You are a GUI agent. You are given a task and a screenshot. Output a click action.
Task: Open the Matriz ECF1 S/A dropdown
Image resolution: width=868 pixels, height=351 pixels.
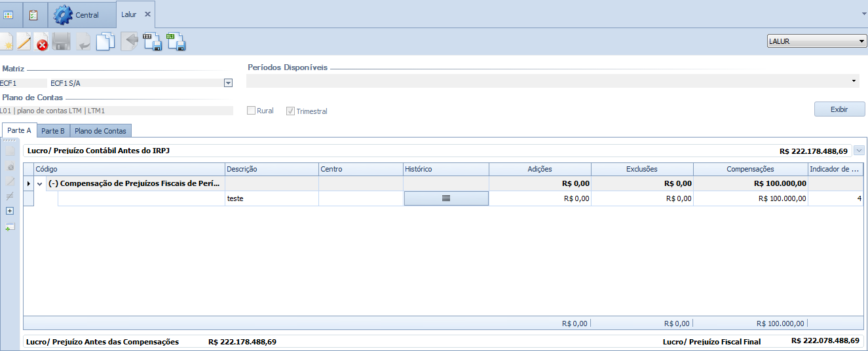[x=228, y=83]
